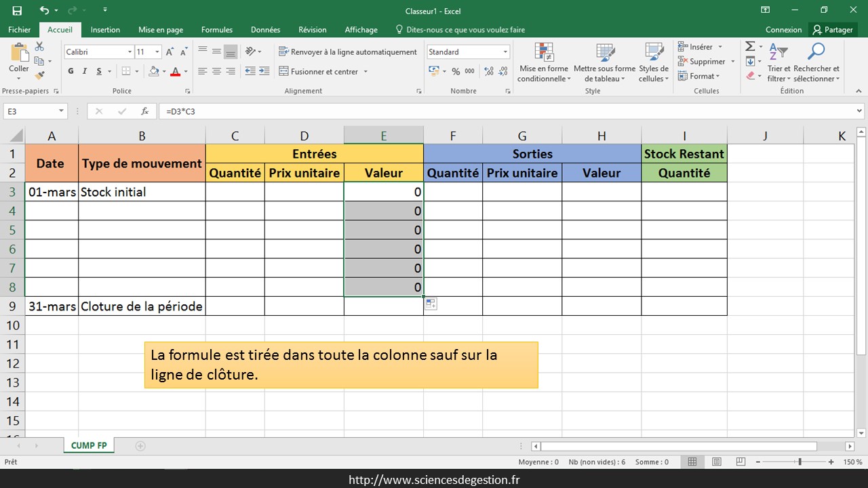Open the Calibri font name dropdown

tap(130, 52)
